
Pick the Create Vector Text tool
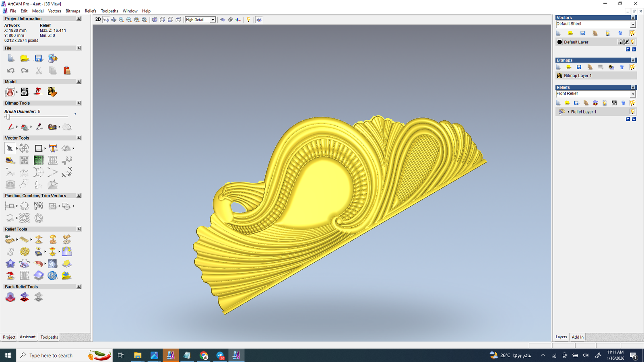(x=53, y=148)
